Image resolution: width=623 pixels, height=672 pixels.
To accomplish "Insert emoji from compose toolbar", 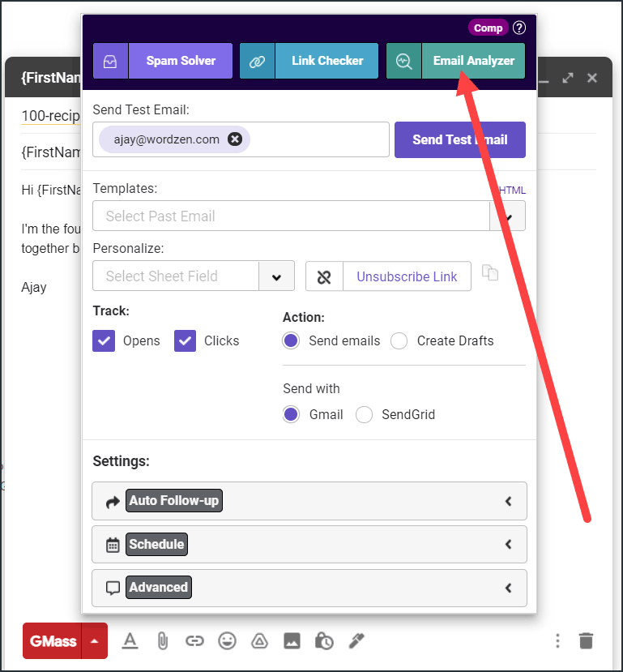I will [x=227, y=641].
